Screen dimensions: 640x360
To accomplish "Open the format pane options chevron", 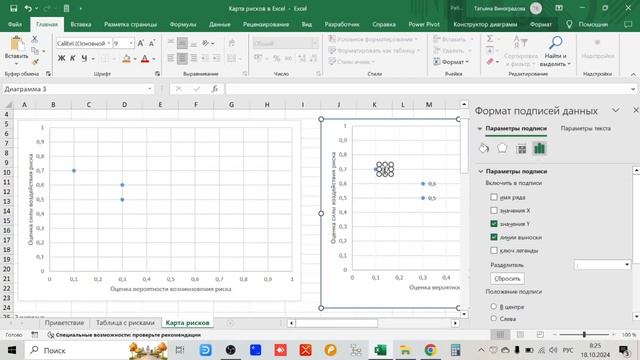I will click(x=616, y=110).
